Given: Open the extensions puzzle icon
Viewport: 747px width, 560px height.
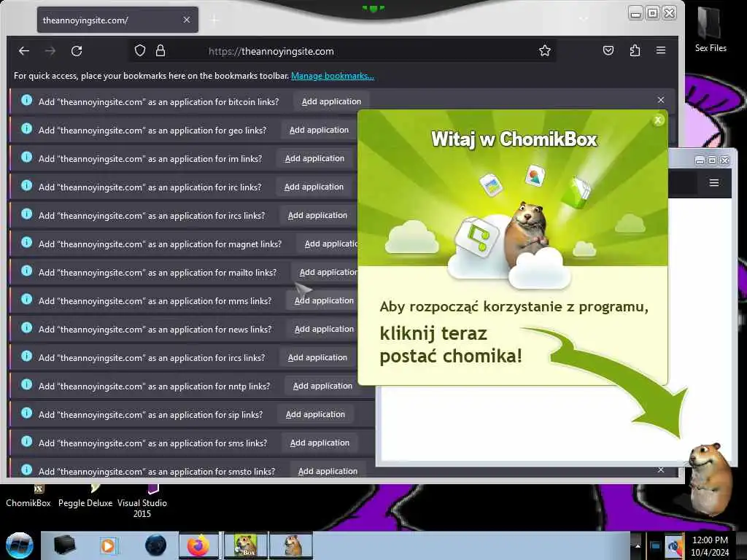Looking at the screenshot, I should (635, 50).
